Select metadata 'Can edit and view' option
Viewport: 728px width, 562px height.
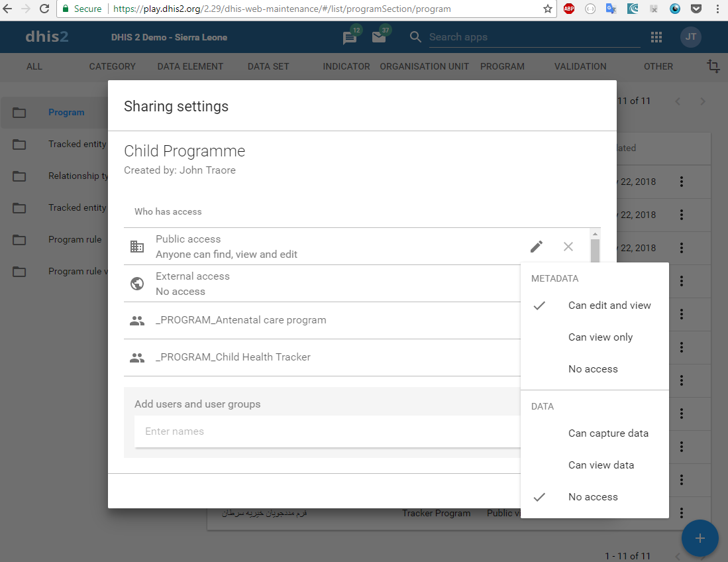click(609, 306)
